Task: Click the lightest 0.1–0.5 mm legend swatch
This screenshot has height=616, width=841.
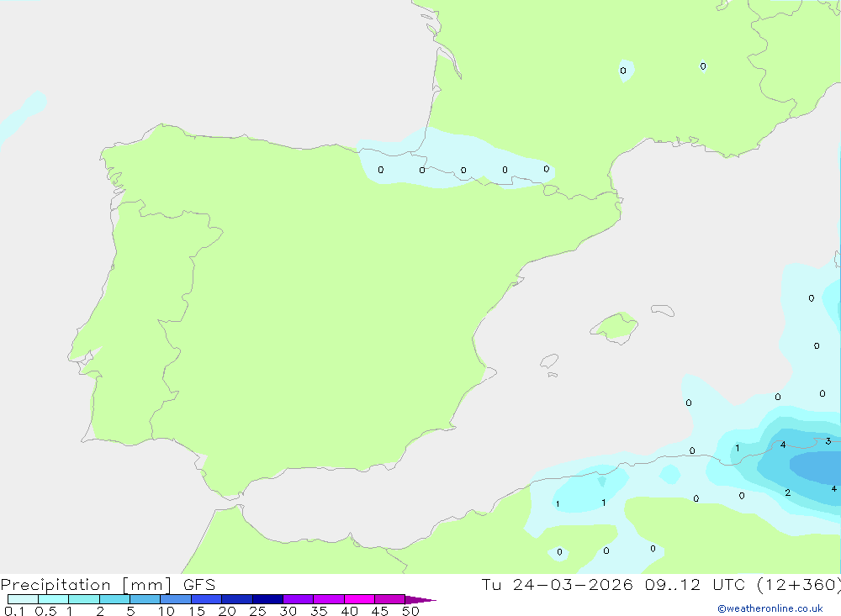Action: 23,599
